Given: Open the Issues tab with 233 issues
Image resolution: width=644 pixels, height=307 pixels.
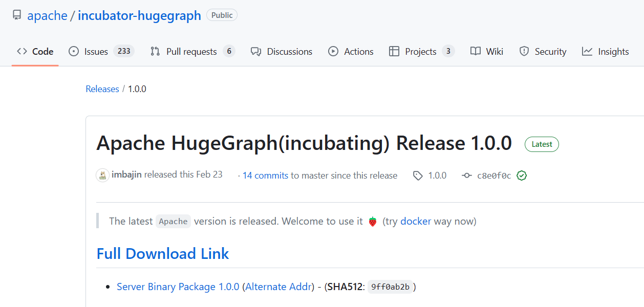Looking at the screenshot, I should pos(95,51).
